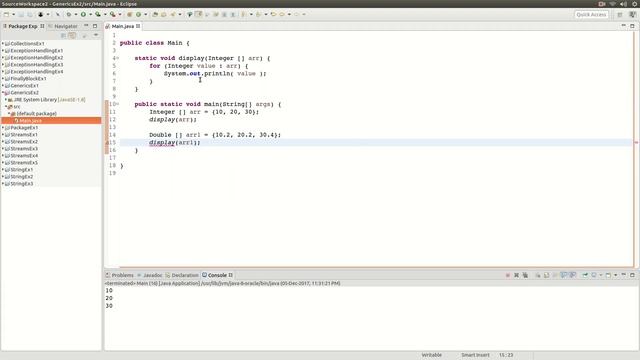Select the StreamsEx3 project
The width and height of the screenshot is (640, 360).
24,149
